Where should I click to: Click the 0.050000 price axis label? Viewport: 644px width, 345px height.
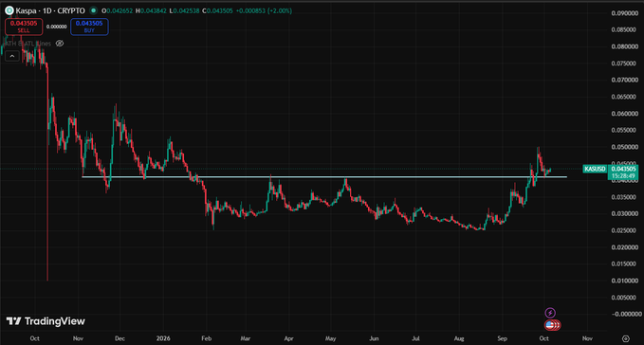(x=625, y=147)
